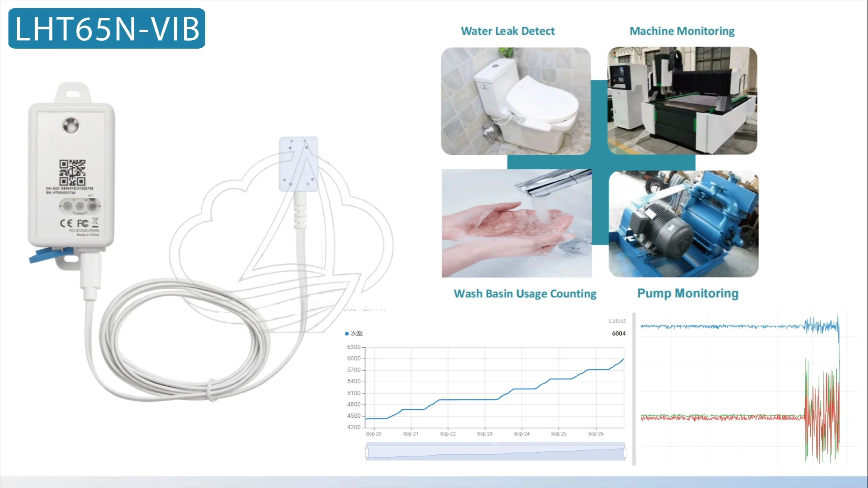
Task: Select the Machine Monitoring heading
Action: [x=682, y=31]
